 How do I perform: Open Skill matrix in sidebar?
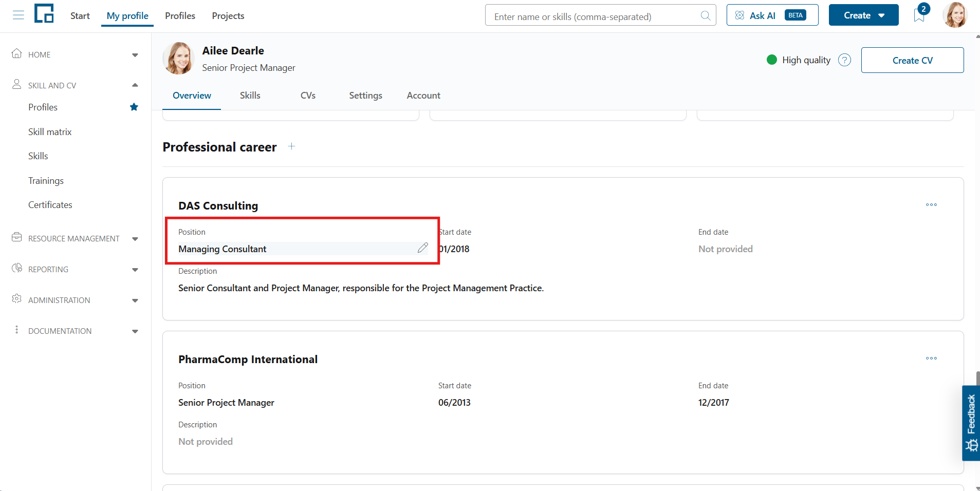point(50,132)
